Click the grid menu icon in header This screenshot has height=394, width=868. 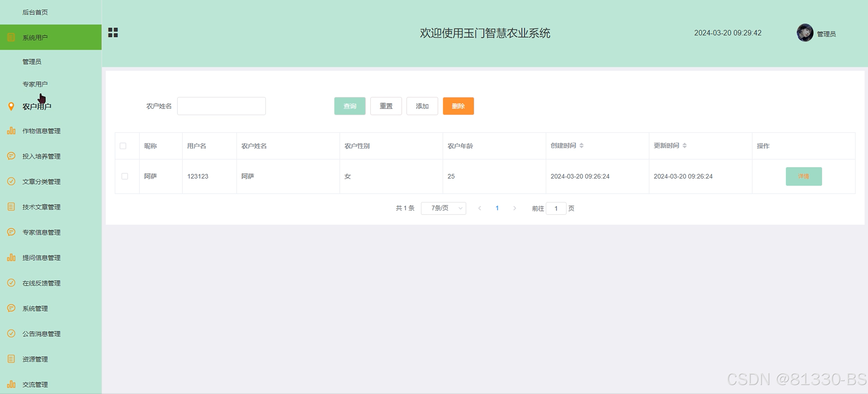click(x=113, y=33)
